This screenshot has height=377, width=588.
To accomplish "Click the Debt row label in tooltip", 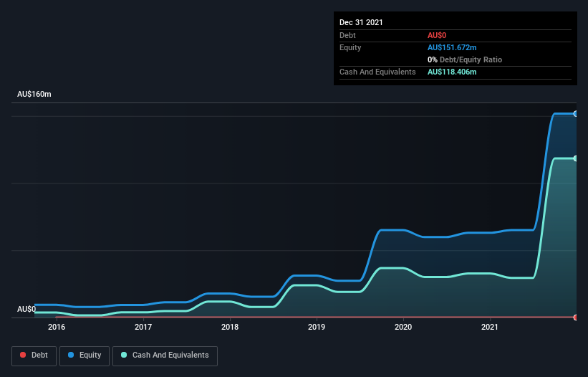I will 347,35.
